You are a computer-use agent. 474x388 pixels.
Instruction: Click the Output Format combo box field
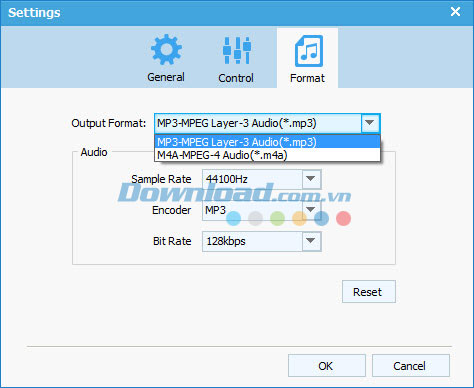coord(267,123)
